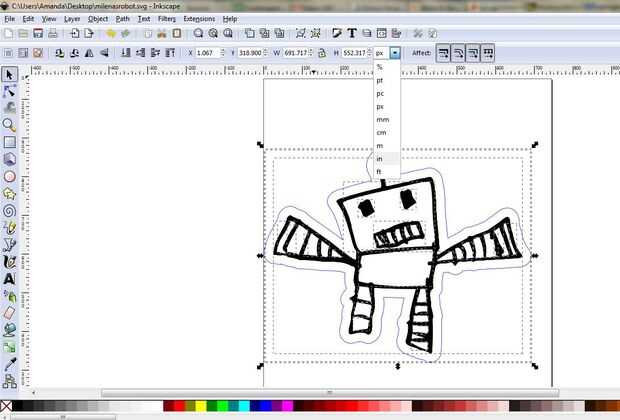Select the Pencil freehand tool
620x420 pixels.
click(x=9, y=227)
